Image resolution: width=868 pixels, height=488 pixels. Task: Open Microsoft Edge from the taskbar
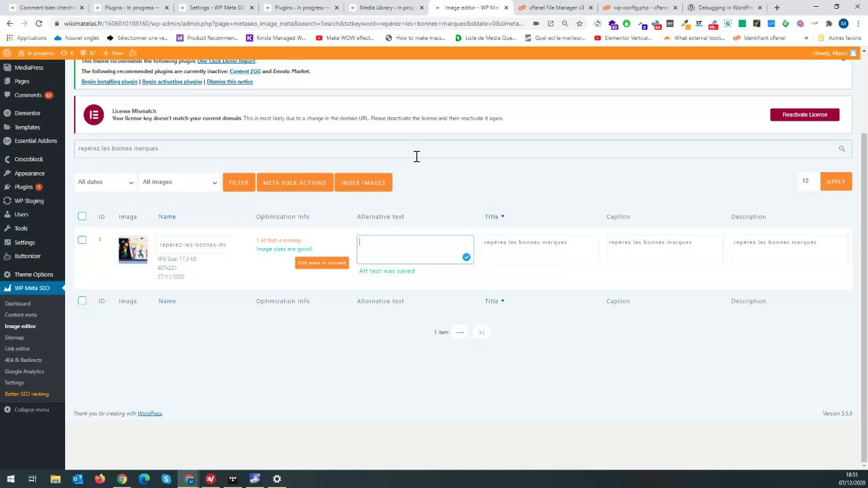coord(144,479)
